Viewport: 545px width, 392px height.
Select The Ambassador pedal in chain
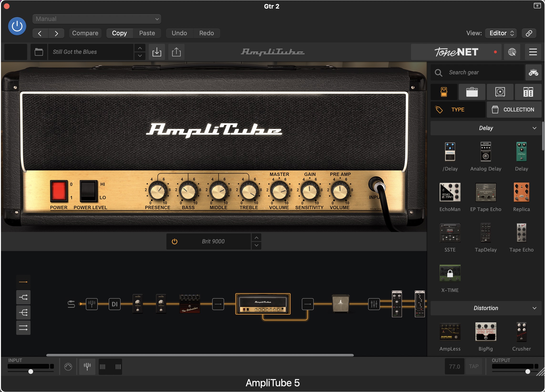point(190,304)
